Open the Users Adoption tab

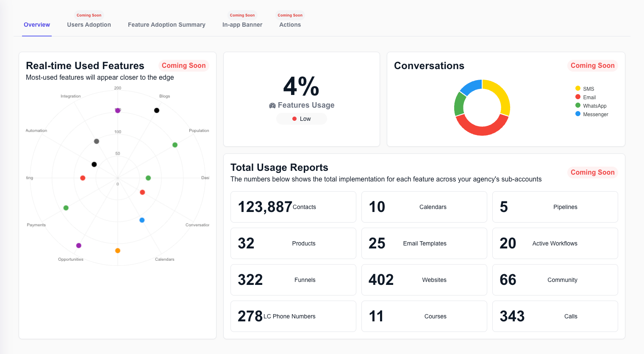point(89,25)
